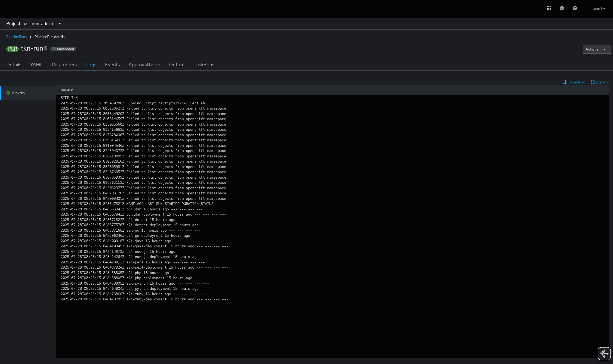Open the help question mark icon
The height and width of the screenshot is (364, 613).
[575, 8]
